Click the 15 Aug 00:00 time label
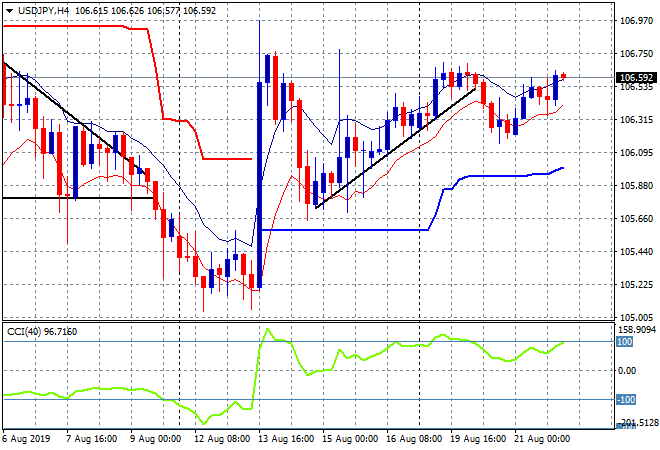Image resolution: width=660 pixels, height=450 pixels. click(350, 439)
